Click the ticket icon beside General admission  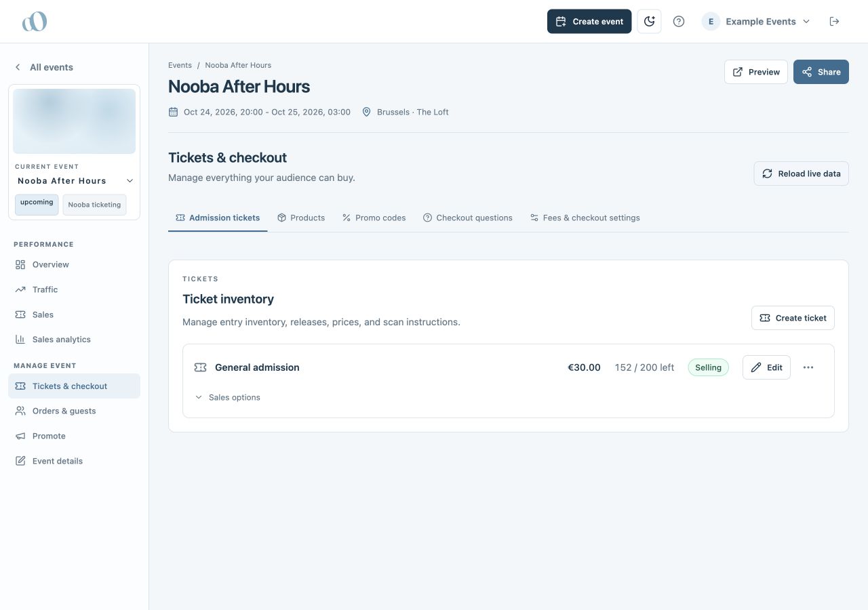200,367
